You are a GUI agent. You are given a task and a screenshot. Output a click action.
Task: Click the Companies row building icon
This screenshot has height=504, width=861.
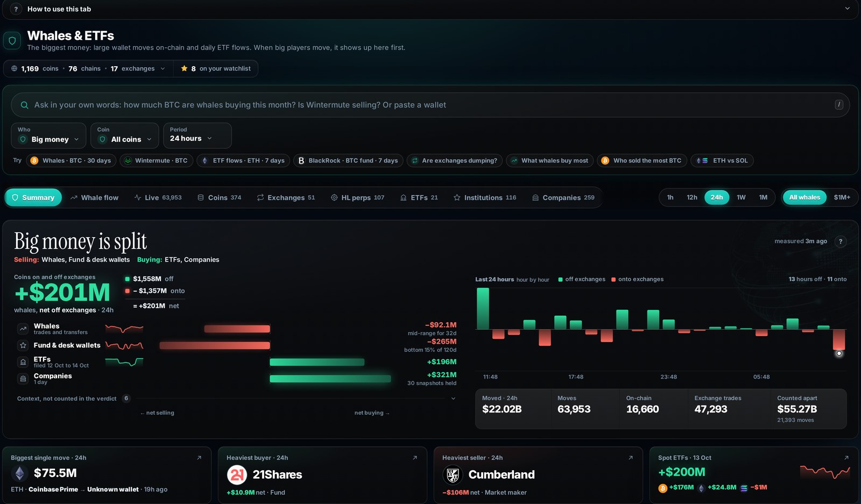(23, 379)
